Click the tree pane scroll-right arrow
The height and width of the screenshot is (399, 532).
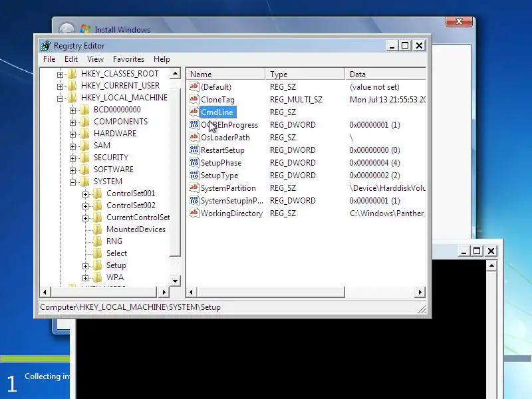pos(164,292)
